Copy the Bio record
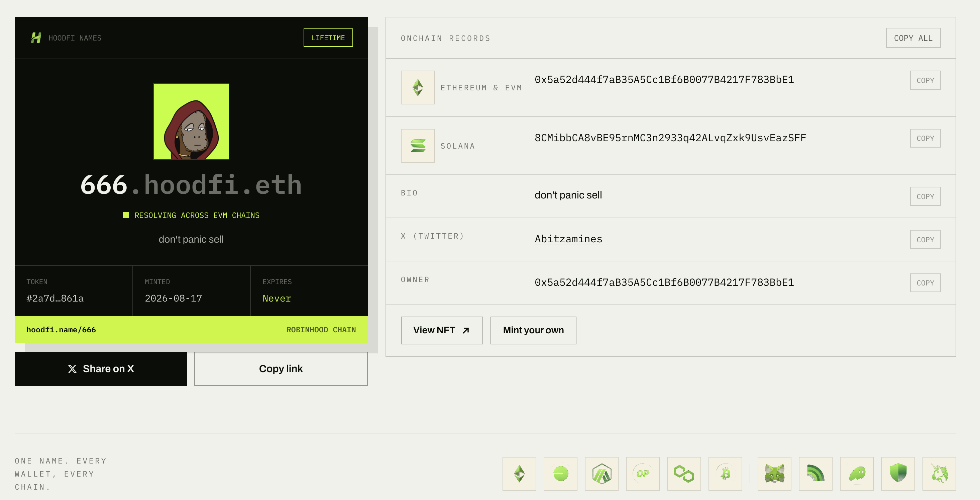The width and height of the screenshot is (980, 500). tap(925, 196)
